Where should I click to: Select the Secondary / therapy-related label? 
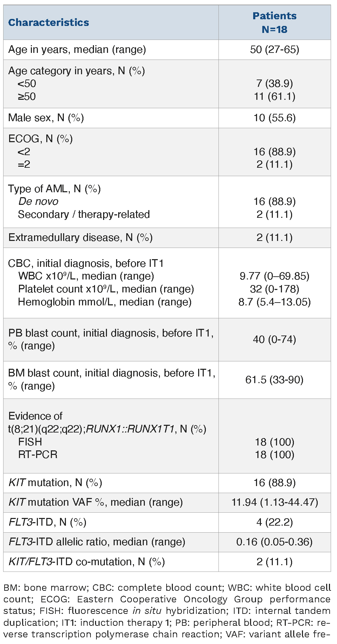pos(84,214)
